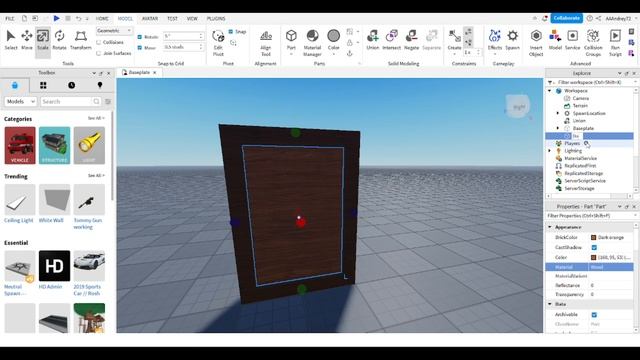Select the HD Admin model thumbnail
640x360 pixels.
point(54,266)
